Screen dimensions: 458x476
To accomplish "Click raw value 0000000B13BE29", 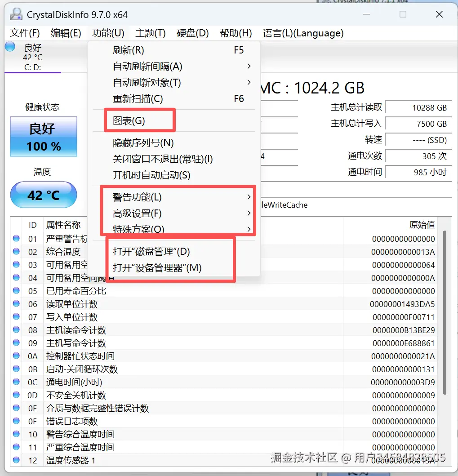I will [403, 330].
